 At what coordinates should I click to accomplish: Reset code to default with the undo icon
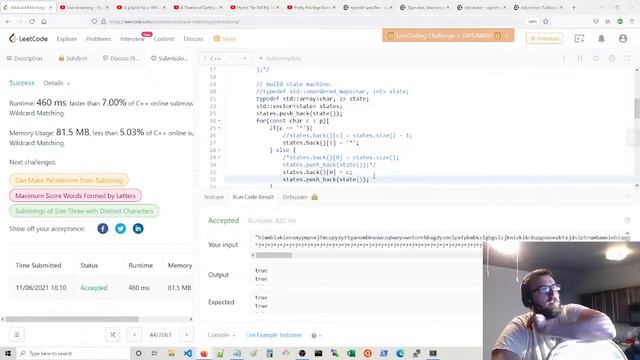tap(596, 58)
